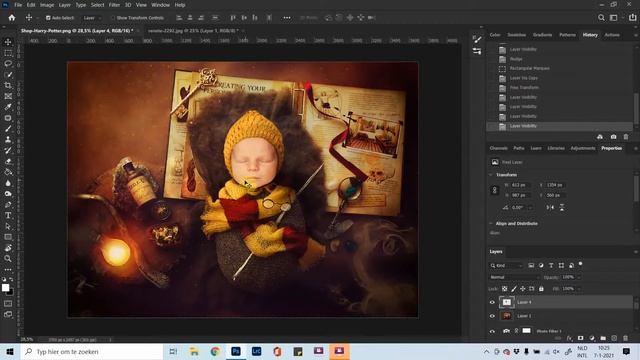The width and height of the screenshot is (640, 360).
Task: Toggle Auto-Select checkbox
Action: pos(48,18)
